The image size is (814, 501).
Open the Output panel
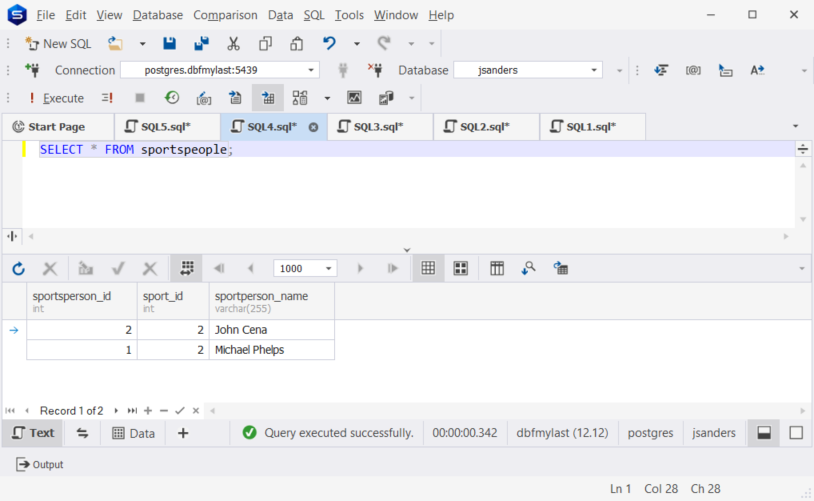[x=40, y=464]
